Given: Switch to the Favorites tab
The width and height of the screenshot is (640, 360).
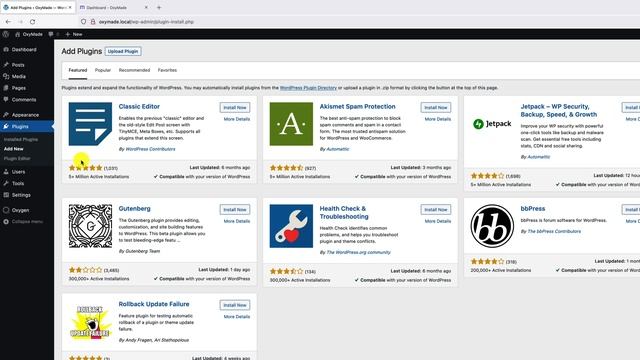Looking at the screenshot, I should pyautogui.click(x=167, y=70).
